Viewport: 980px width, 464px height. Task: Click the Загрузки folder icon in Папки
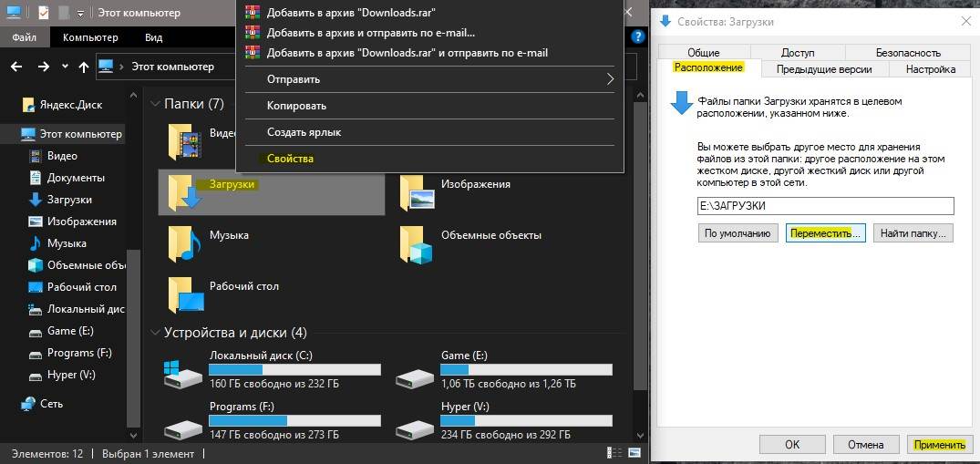point(185,191)
